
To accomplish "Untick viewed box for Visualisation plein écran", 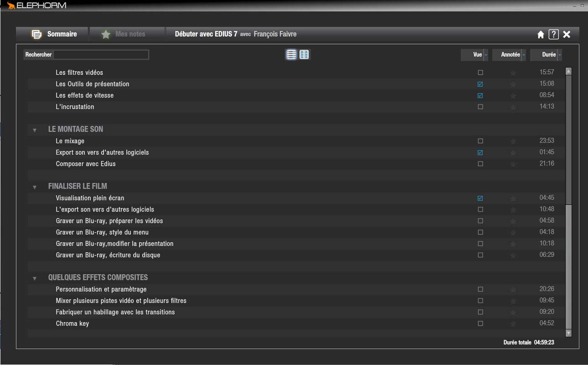I will (480, 198).
